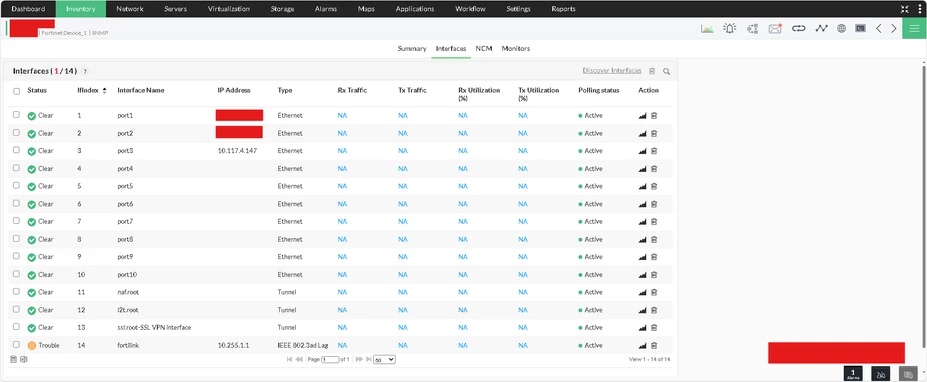Go to first page pagination arrow

pyautogui.click(x=289, y=359)
